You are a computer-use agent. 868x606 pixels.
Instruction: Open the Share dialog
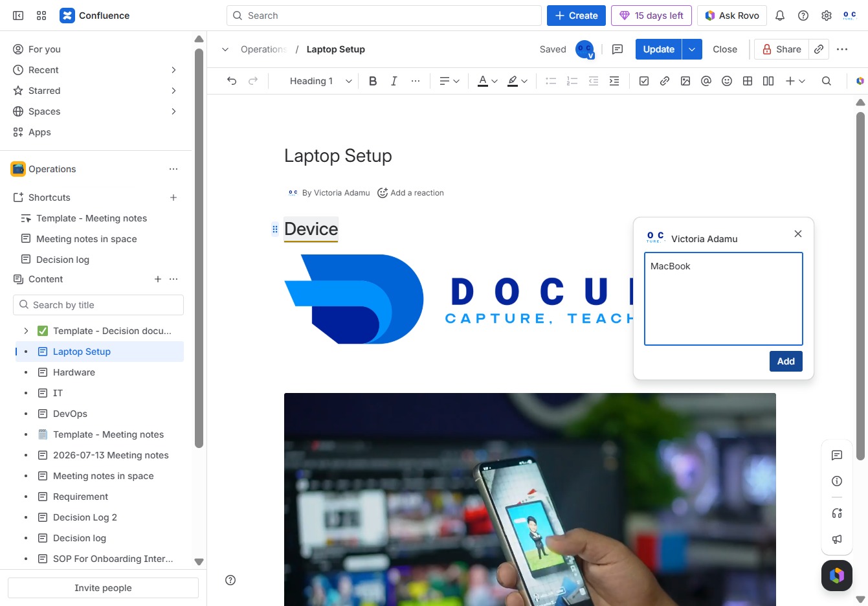(781, 49)
